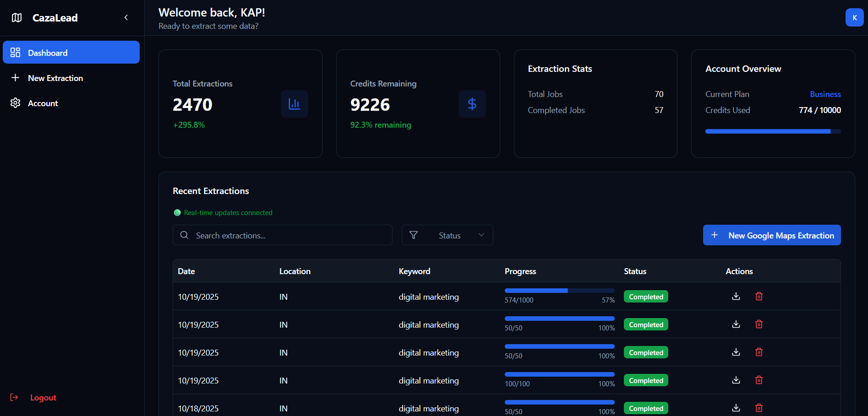Viewport: 868px width, 416px height.
Task: Open the K user avatar
Action: coord(854,17)
